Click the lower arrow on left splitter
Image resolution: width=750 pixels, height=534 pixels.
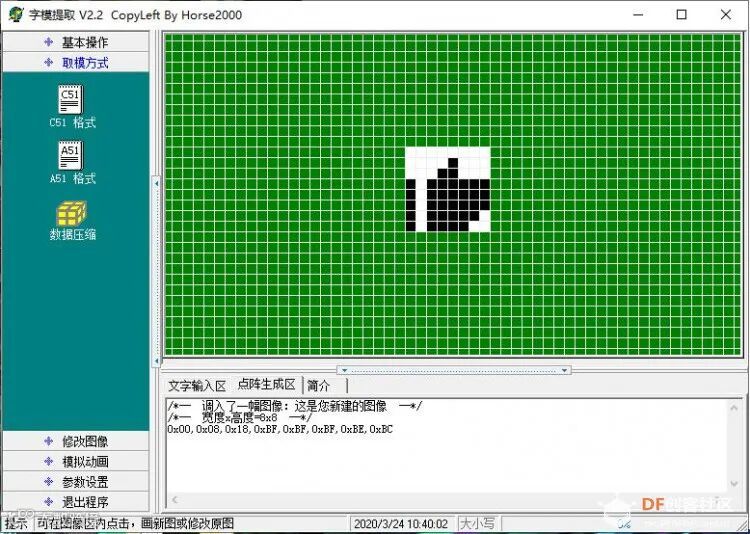(x=156, y=361)
